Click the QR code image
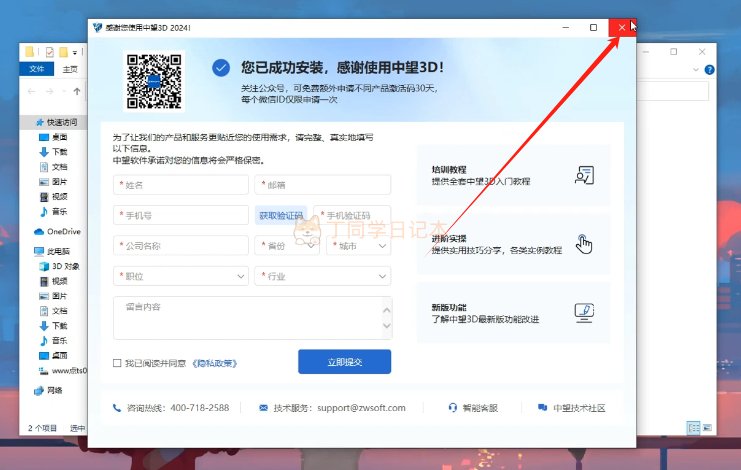This screenshot has height=470, width=741. pyautogui.click(x=153, y=79)
